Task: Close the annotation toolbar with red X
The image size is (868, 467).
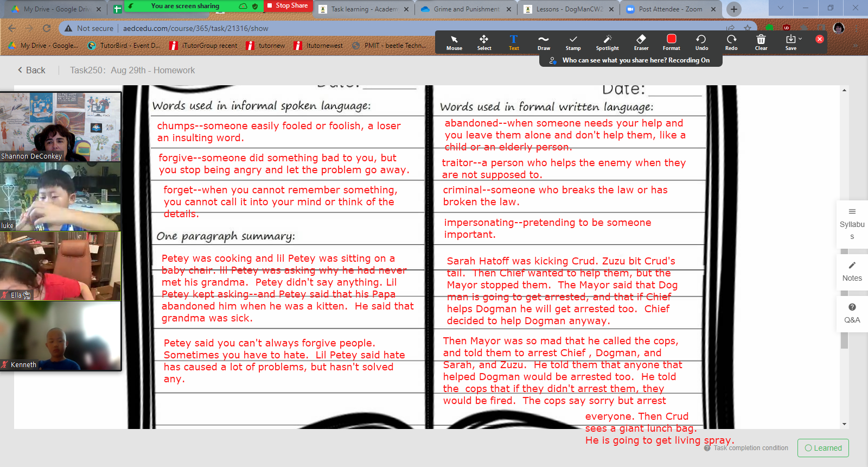Action: click(820, 39)
